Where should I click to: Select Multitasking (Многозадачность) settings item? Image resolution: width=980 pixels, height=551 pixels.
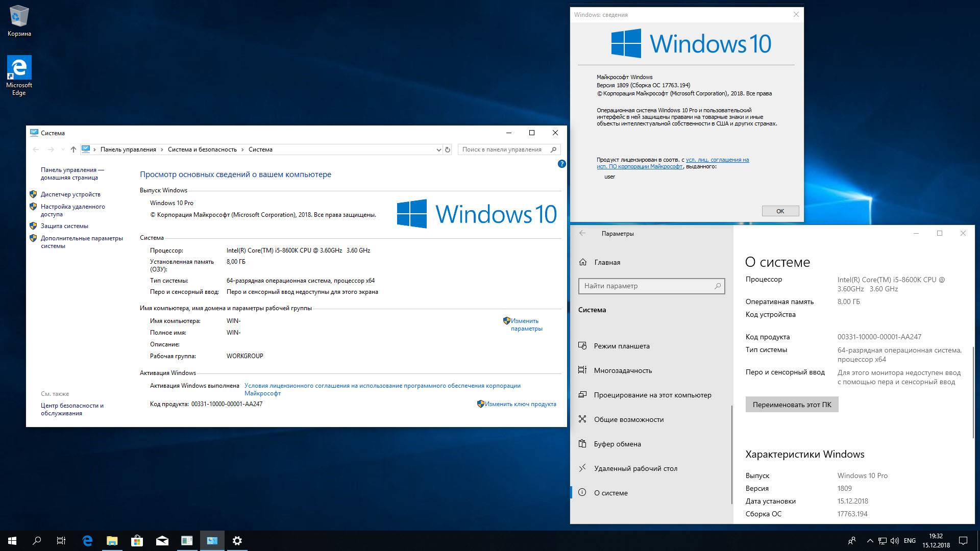(x=622, y=370)
